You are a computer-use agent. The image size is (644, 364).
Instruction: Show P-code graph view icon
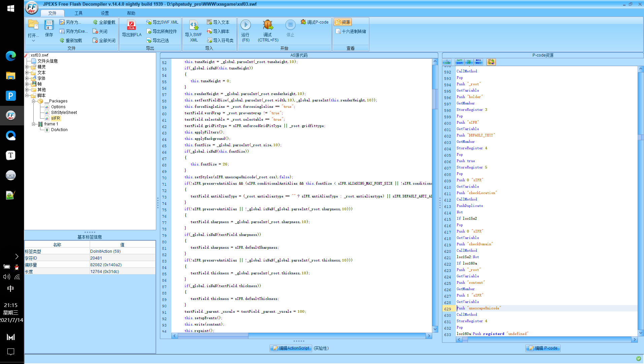[447, 62]
